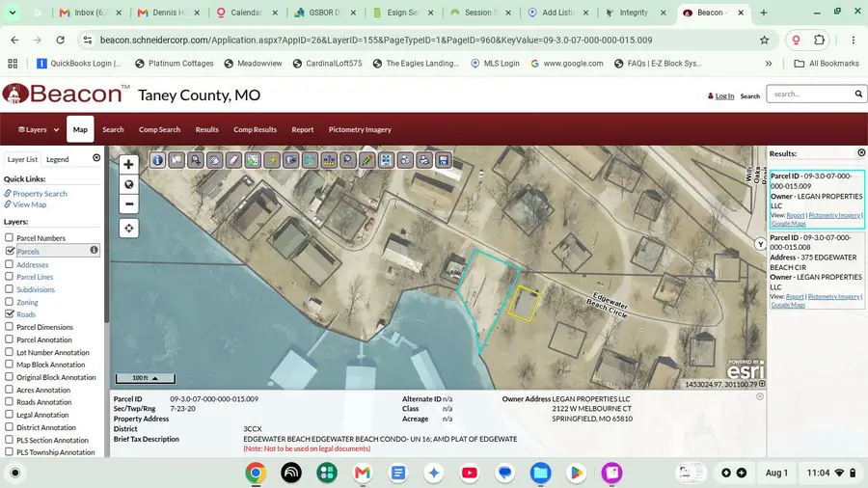The image size is (868, 488).
Task: Open Gmail from the taskbar
Action: coord(363,473)
